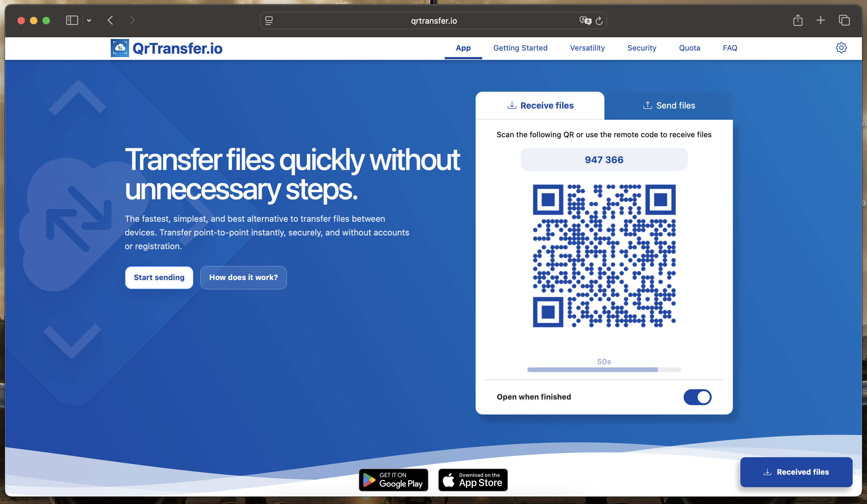
Task: Show the tab overview
Action: point(844,20)
